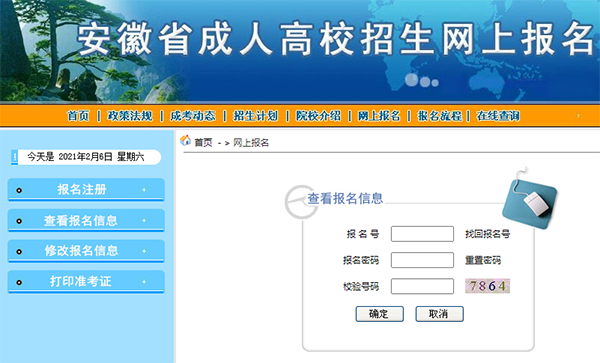
Task: Click the 取消 button
Action: 439,314
